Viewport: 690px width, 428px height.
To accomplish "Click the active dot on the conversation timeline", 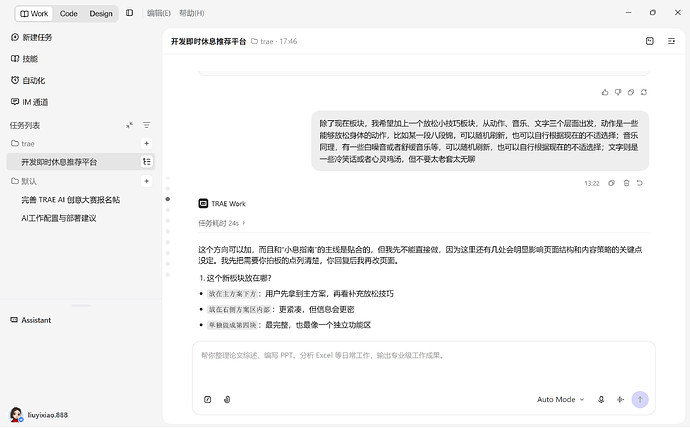I will 168,199.
